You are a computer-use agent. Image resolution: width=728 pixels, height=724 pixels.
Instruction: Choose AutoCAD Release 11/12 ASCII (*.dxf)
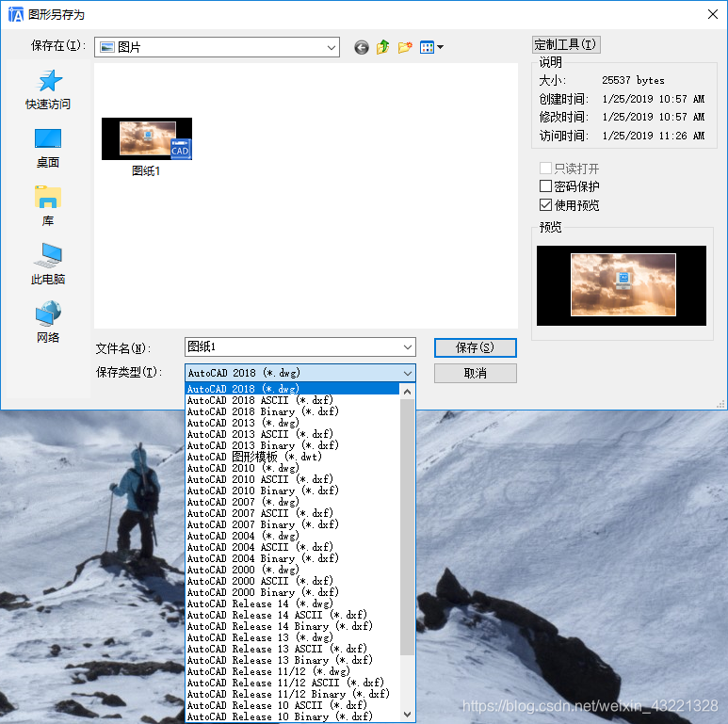(x=293, y=683)
